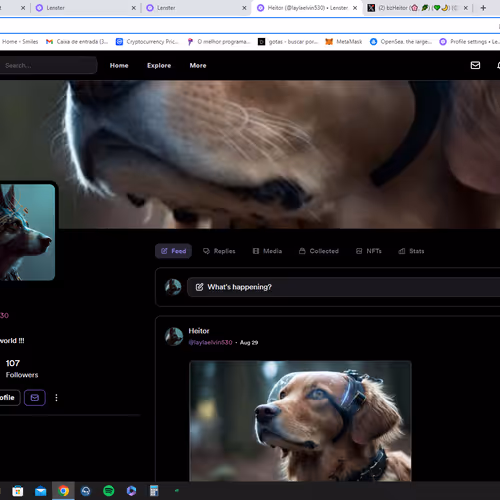Open the Clipchamp icon in the taskbar

131,491
